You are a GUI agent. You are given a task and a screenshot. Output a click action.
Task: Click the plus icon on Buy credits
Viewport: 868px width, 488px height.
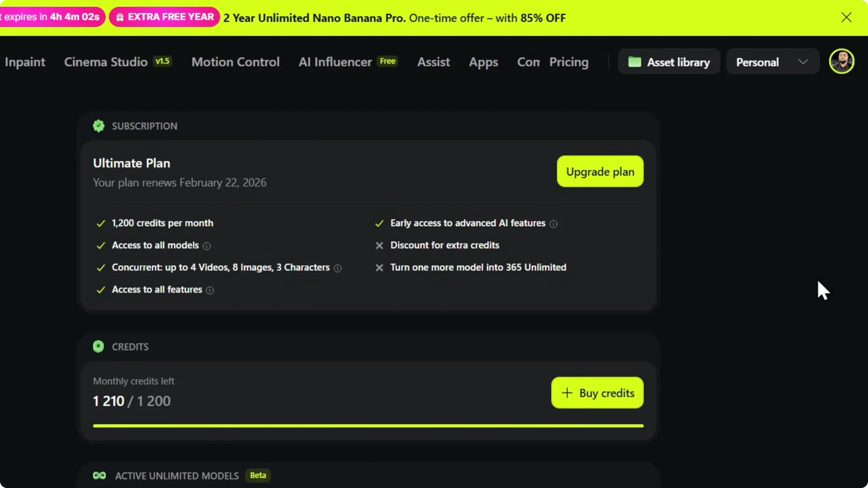(567, 393)
